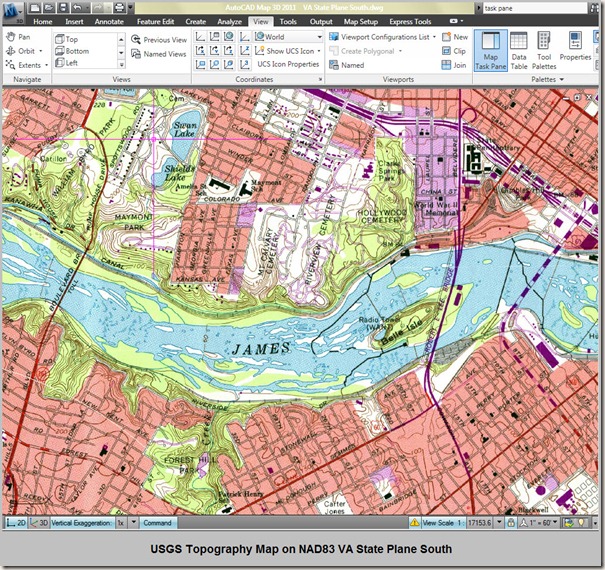The height and width of the screenshot is (570, 605).
Task: Select the Left view in Views list
Action: coord(66,63)
